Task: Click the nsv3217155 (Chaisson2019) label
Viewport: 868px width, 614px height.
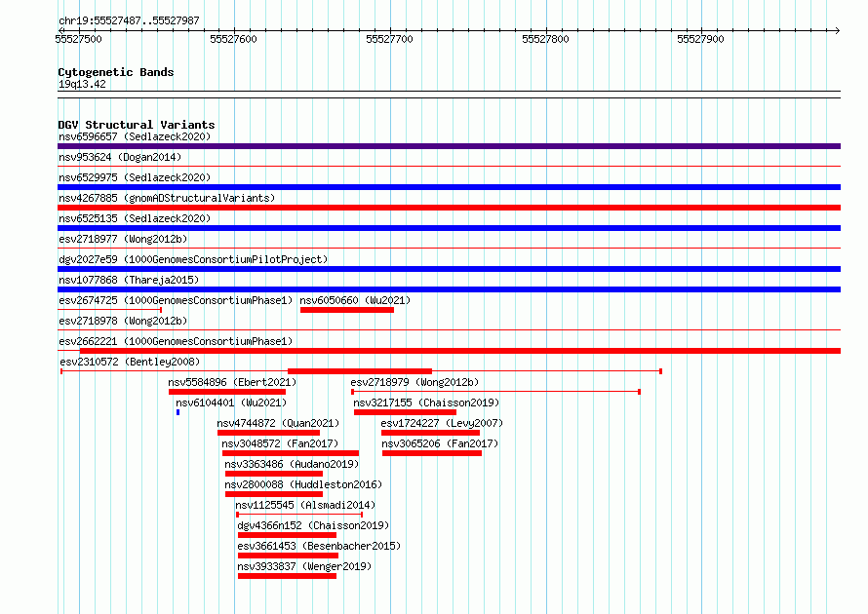Action: tap(426, 403)
